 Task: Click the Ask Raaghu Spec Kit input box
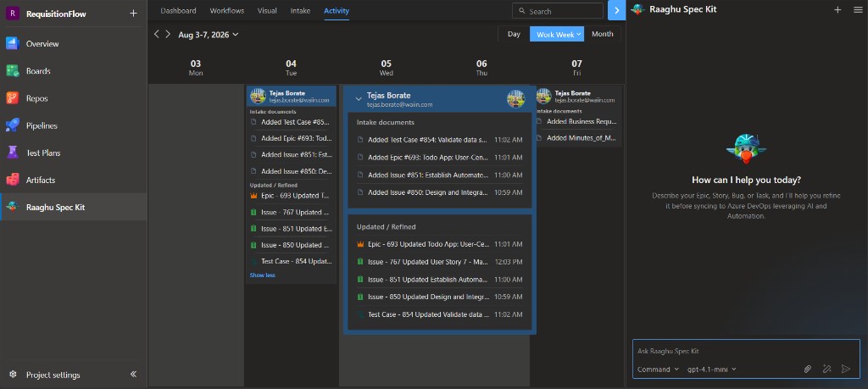746,351
